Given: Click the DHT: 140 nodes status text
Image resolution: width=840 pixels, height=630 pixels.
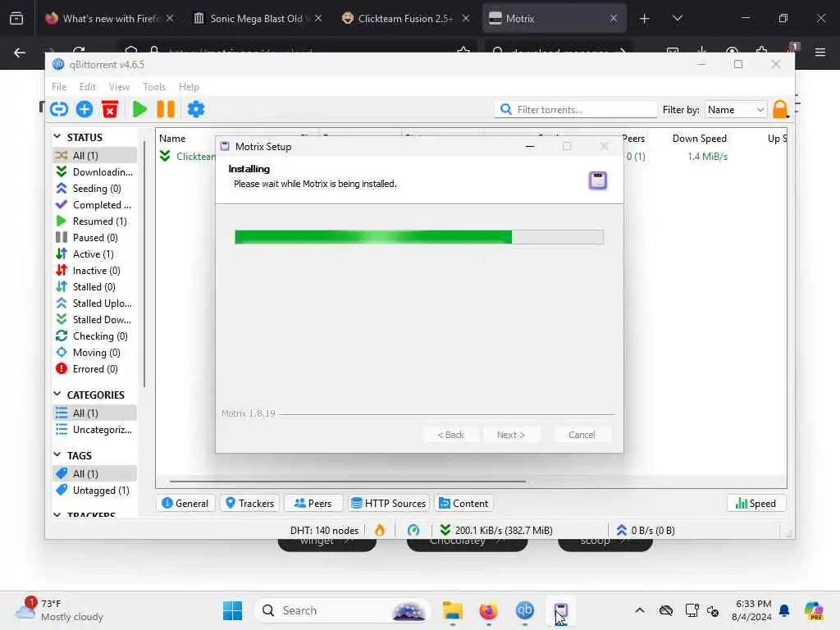Looking at the screenshot, I should click(324, 531).
